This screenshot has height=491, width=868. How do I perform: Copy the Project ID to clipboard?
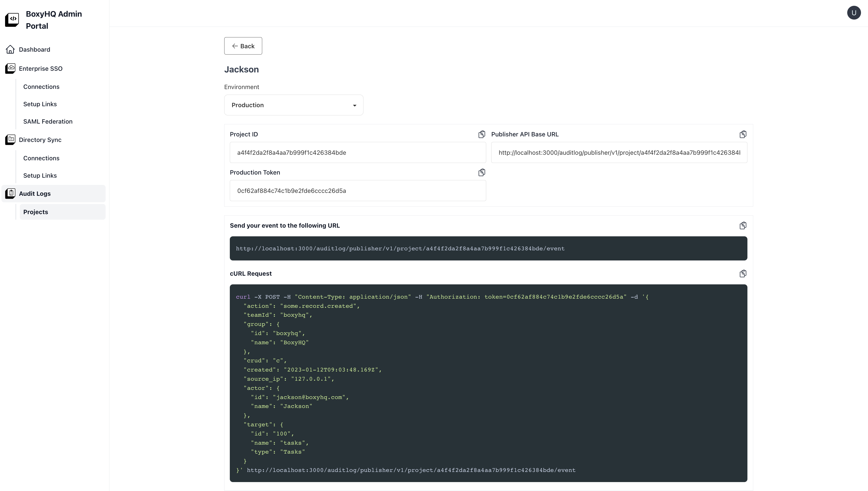tap(482, 134)
